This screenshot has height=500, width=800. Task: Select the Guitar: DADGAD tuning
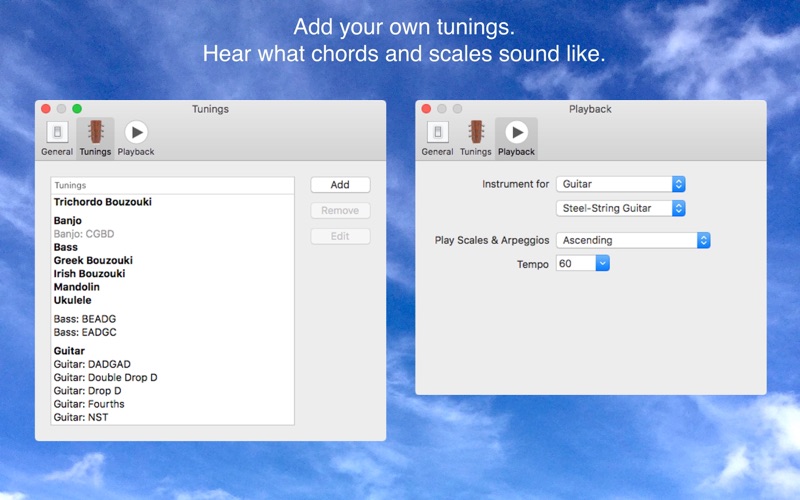pyautogui.click(x=172, y=364)
